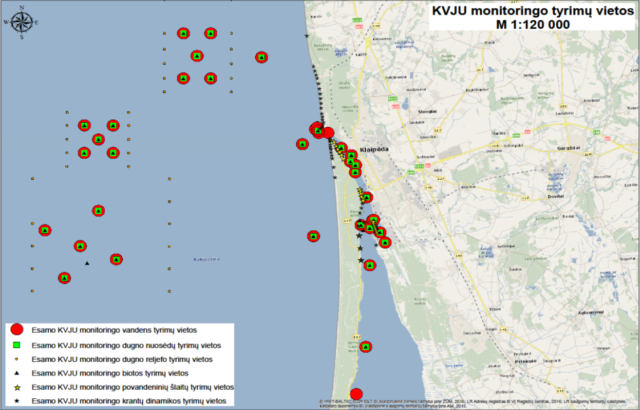The width and height of the screenshot is (640, 410).
Task: Click the black triangle biota legend symbol
Action: 16,373
